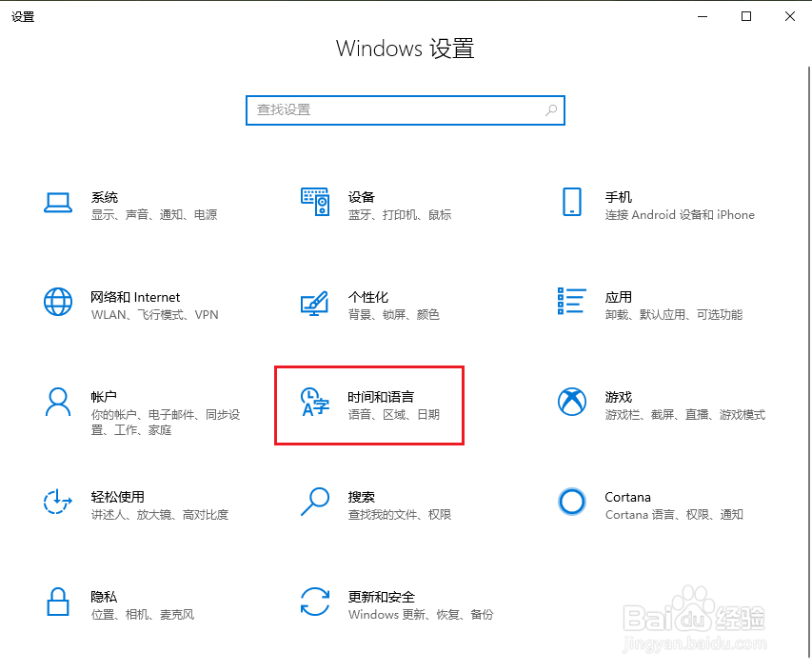
Task: Click the text 位置、相机、麦克风
Action: point(143,615)
